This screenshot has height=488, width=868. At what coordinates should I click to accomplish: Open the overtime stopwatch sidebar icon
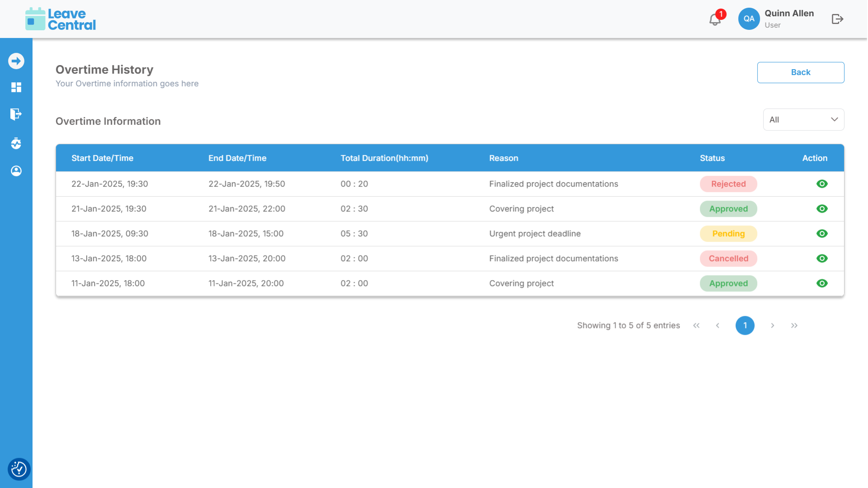(x=16, y=143)
